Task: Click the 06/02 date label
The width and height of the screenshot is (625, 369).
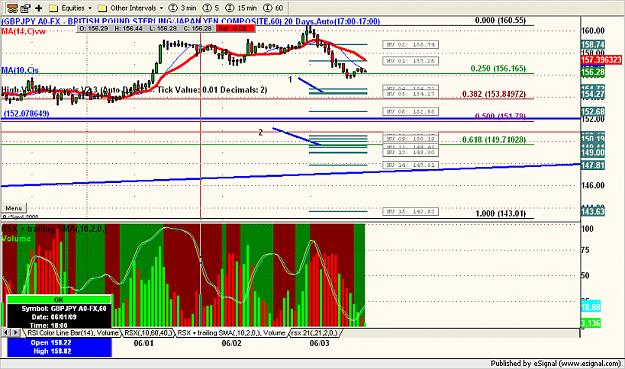Action: 232,343
